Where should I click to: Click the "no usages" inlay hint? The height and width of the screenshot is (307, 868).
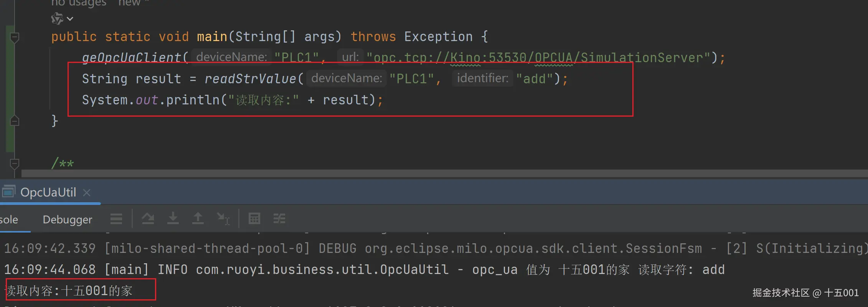79,3
